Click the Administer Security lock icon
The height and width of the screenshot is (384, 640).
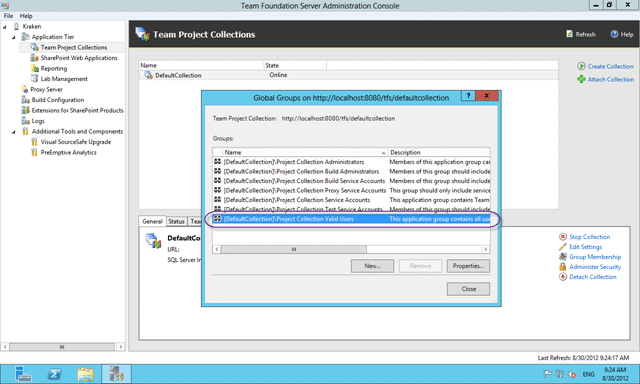coord(563,266)
